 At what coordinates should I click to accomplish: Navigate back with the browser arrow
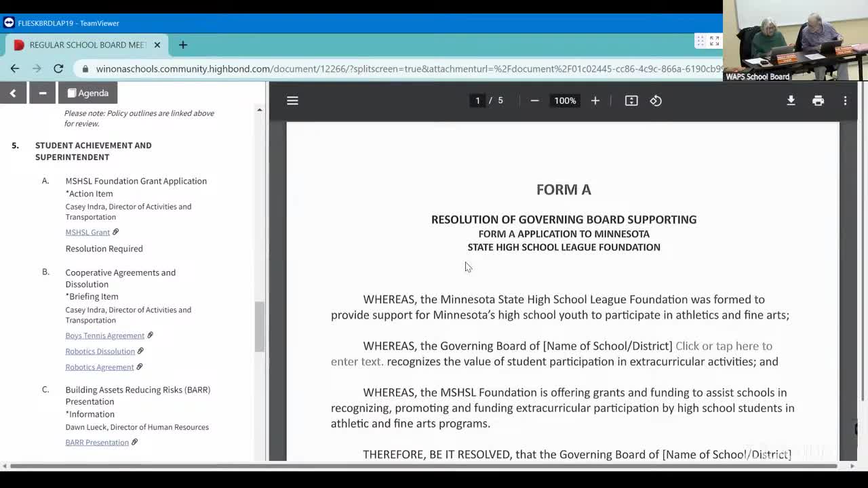click(15, 68)
